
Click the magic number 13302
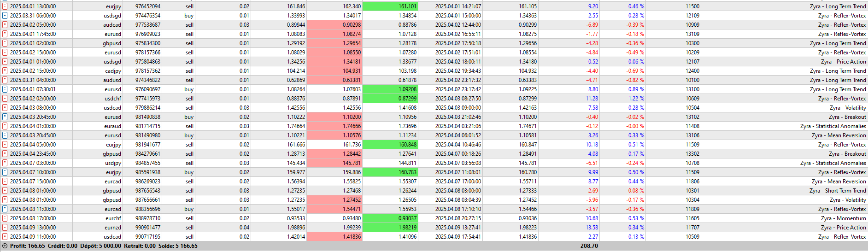[x=692, y=154]
